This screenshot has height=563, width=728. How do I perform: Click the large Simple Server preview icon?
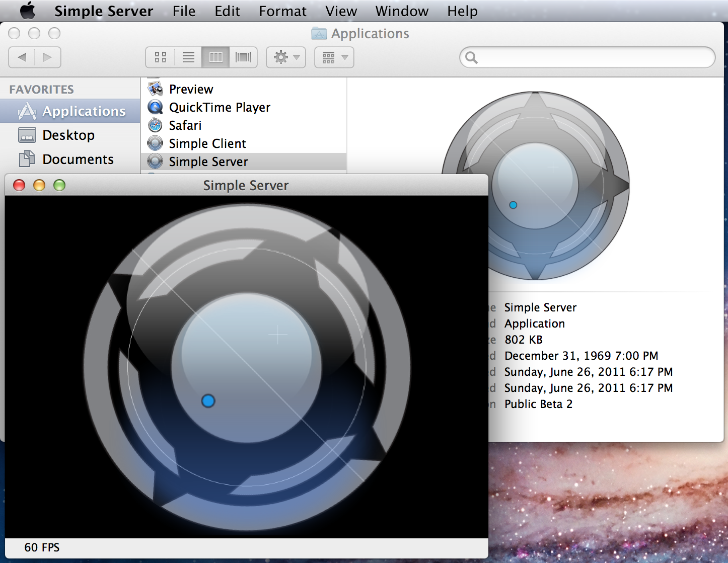[536, 186]
